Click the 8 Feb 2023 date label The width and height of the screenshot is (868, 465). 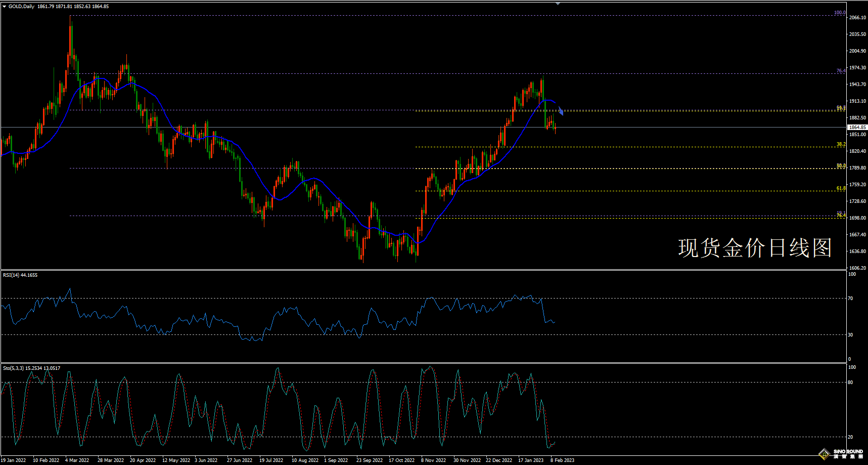tap(562, 460)
